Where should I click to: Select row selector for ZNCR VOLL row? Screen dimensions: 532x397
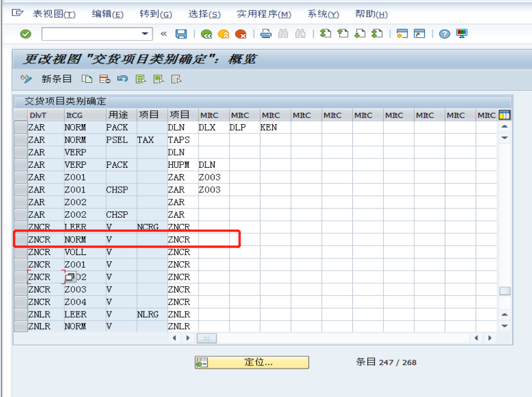[21, 252]
